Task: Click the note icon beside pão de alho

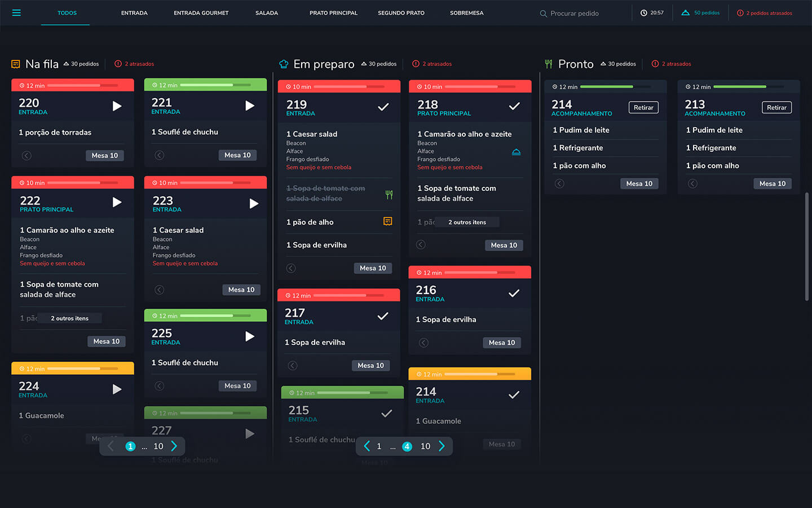Action: coord(387,222)
